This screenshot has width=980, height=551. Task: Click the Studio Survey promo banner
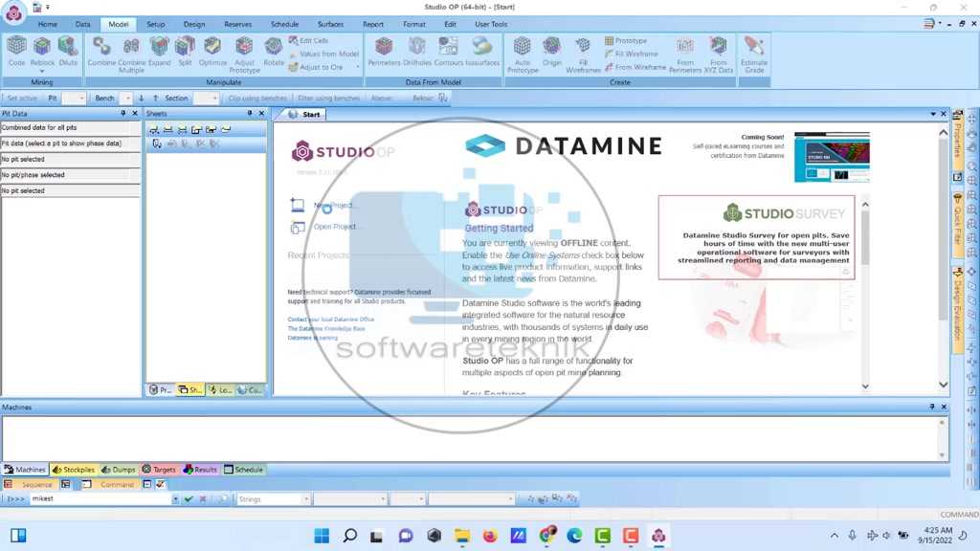point(756,237)
